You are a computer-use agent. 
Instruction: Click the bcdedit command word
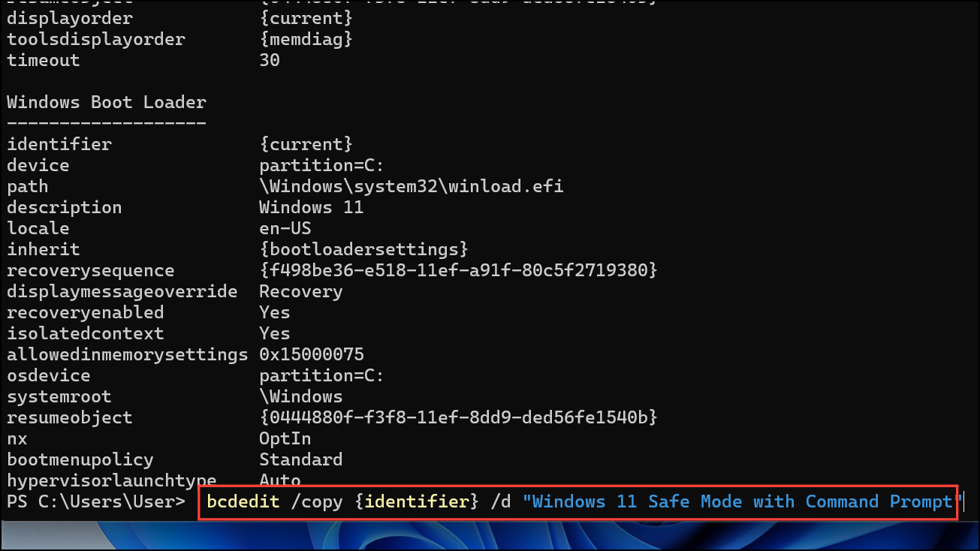[x=243, y=501]
